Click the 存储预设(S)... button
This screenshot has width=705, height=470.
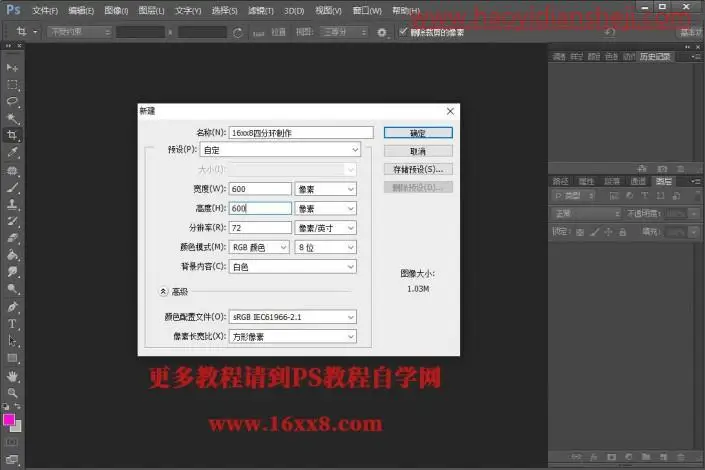pos(418,169)
